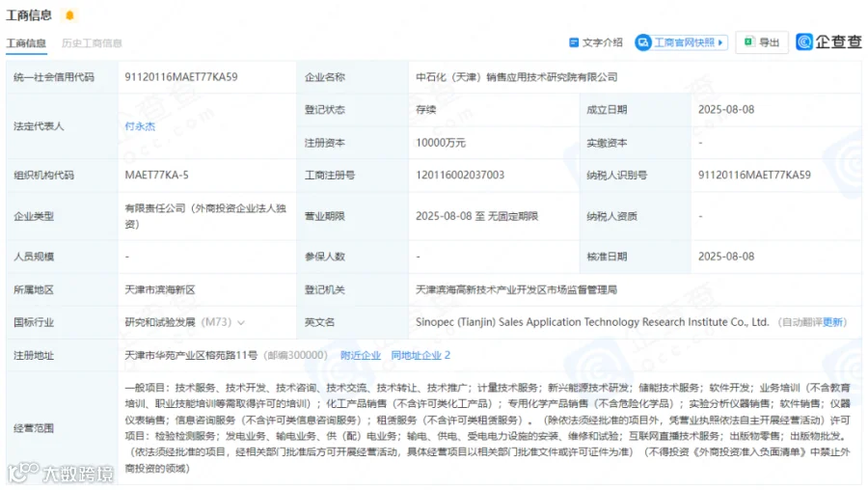This screenshot has width=868, height=490.
Task: Click the 纳税人资质 label cell
Action: pyautogui.click(x=635, y=216)
